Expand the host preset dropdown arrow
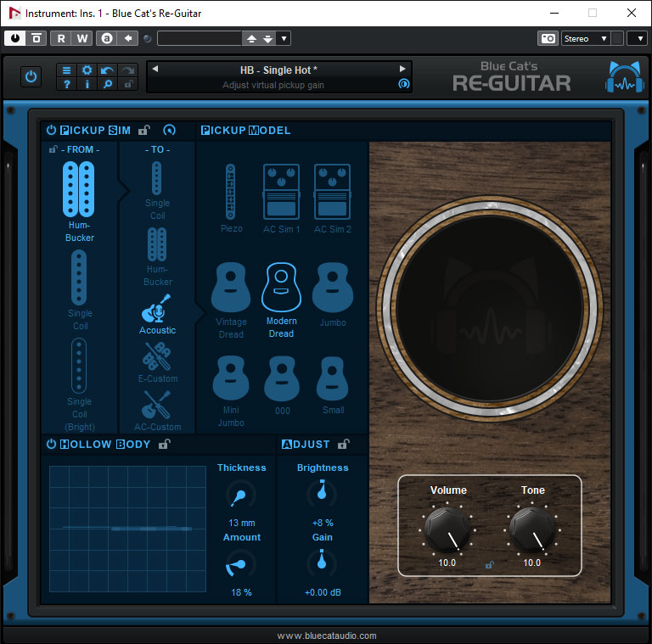The image size is (652, 644). (x=284, y=38)
